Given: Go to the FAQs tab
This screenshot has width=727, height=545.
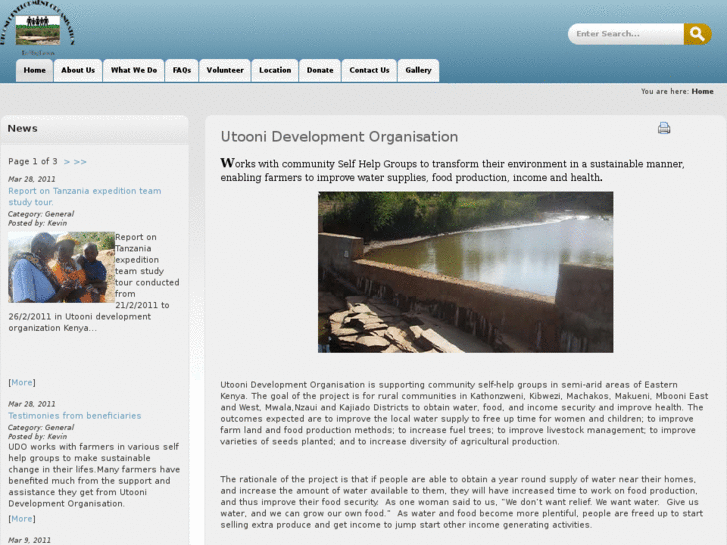Looking at the screenshot, I should click(x=182, y=71).
